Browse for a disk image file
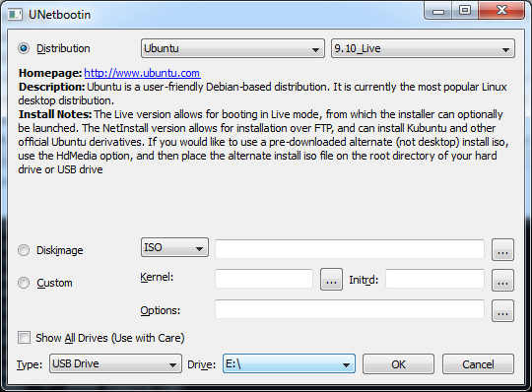The image size is (532, 392). point(502,250)
